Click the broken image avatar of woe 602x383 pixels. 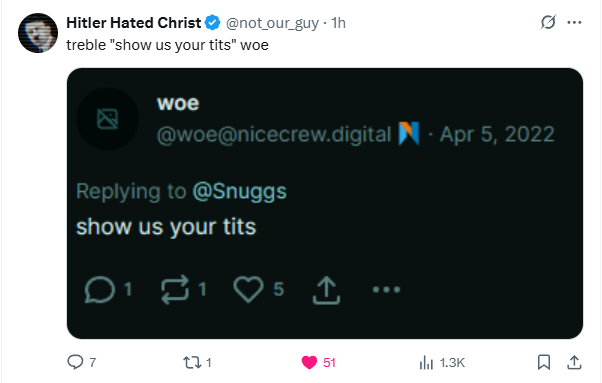tap(108, 119)
